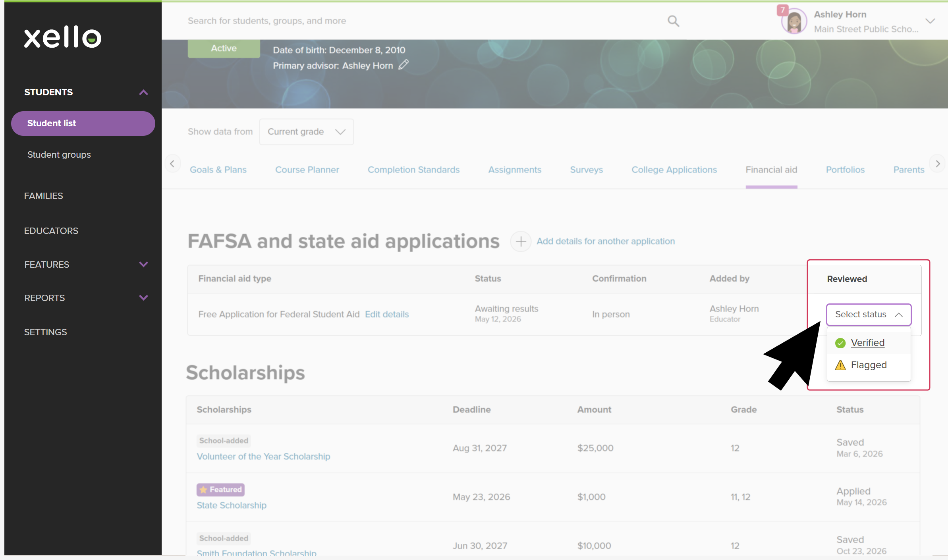Collapse the STUDENTS section

pyautogui.click(x=143, y=92)
